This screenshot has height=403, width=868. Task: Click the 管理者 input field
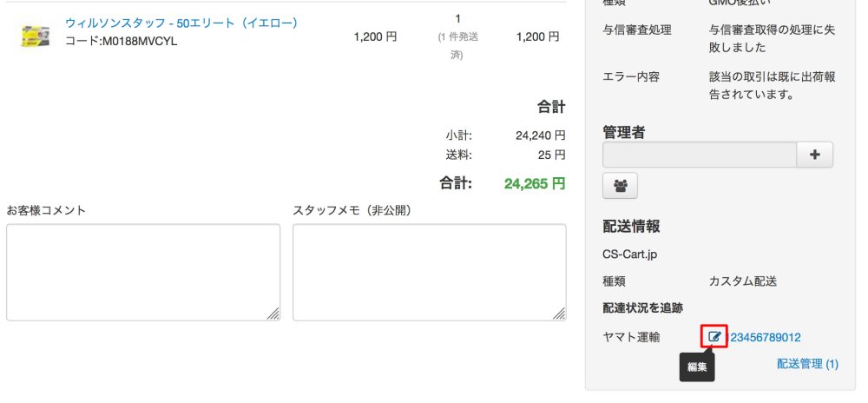(x=699, y=155)
